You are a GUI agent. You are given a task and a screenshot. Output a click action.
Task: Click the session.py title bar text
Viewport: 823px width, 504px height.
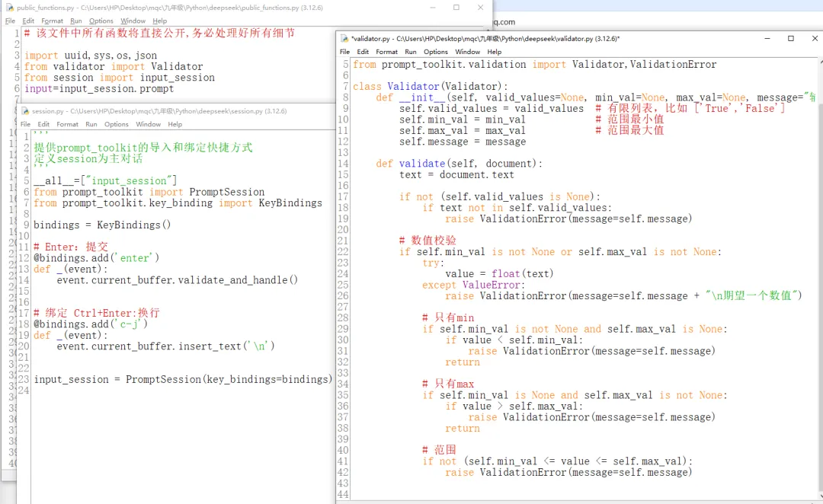click(159, 110)
